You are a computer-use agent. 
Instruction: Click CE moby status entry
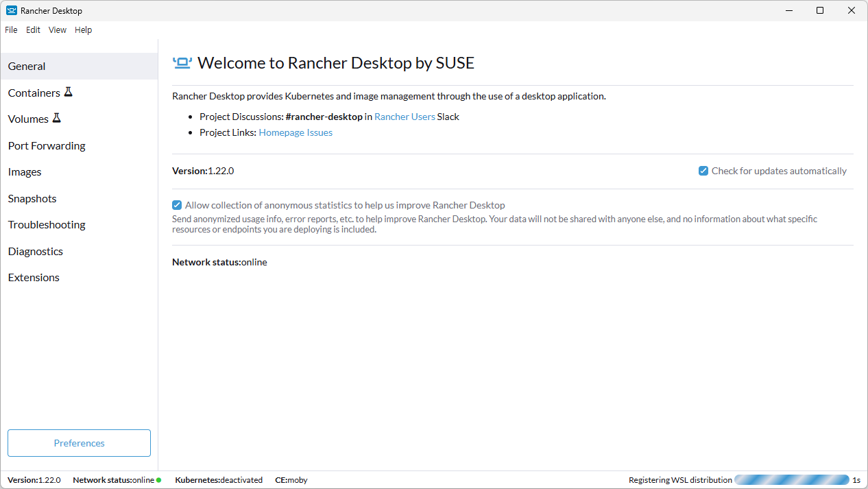click(x=291, y=480)
